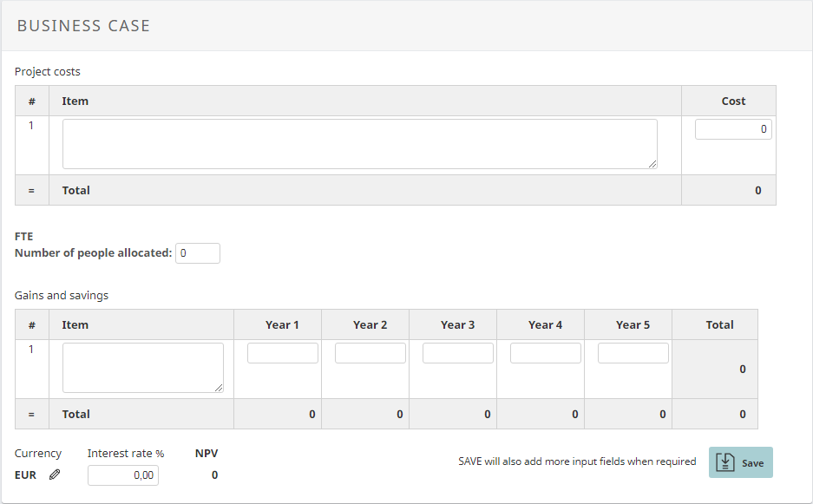This screenshot has width=813, height=504.
Task: Click the Project costs Total row value
Action: click(x=757, y=190)
